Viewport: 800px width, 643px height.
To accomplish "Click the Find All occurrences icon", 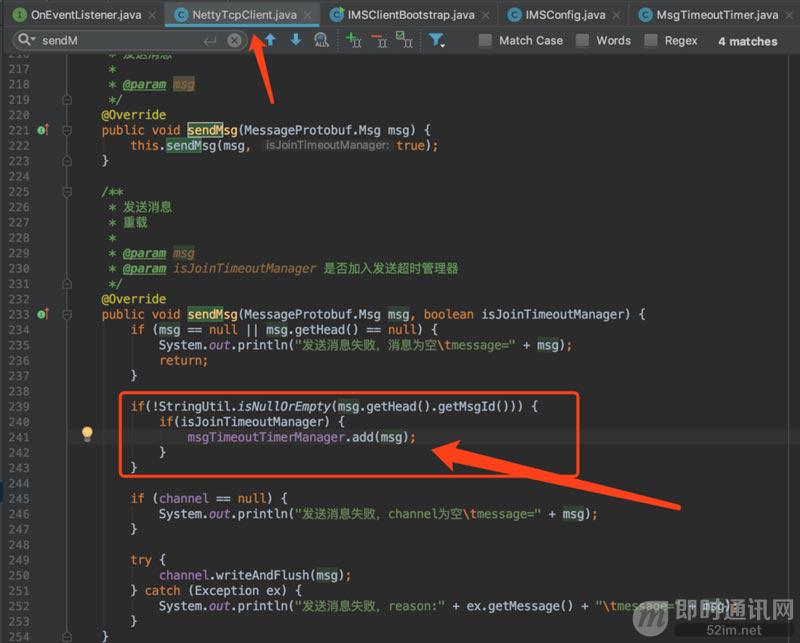I will pyautogui.click(x=321, y=40).
